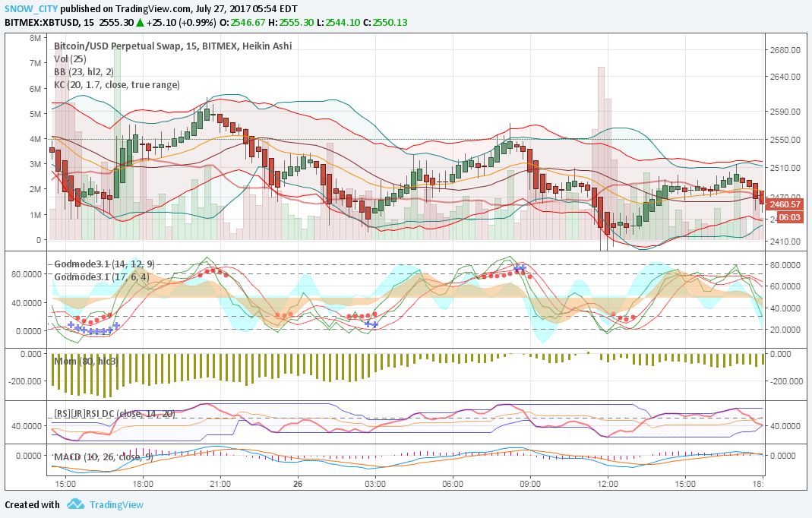
Task: Click the close value 2550.13
Action: coord(390,22)
